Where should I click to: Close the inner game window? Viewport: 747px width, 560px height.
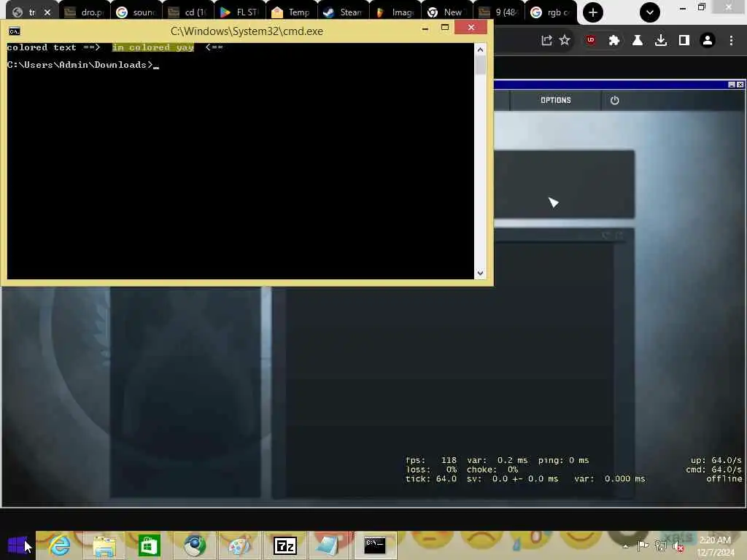(740, 85)
